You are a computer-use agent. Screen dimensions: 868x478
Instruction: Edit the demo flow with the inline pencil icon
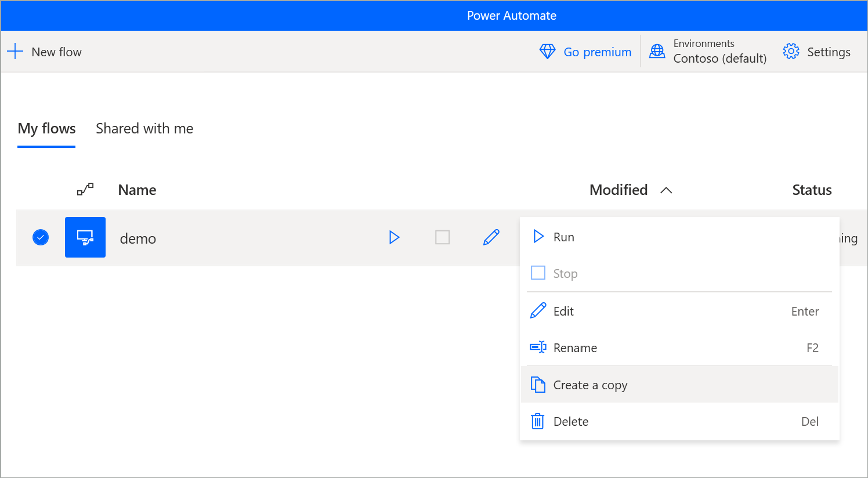491,237
